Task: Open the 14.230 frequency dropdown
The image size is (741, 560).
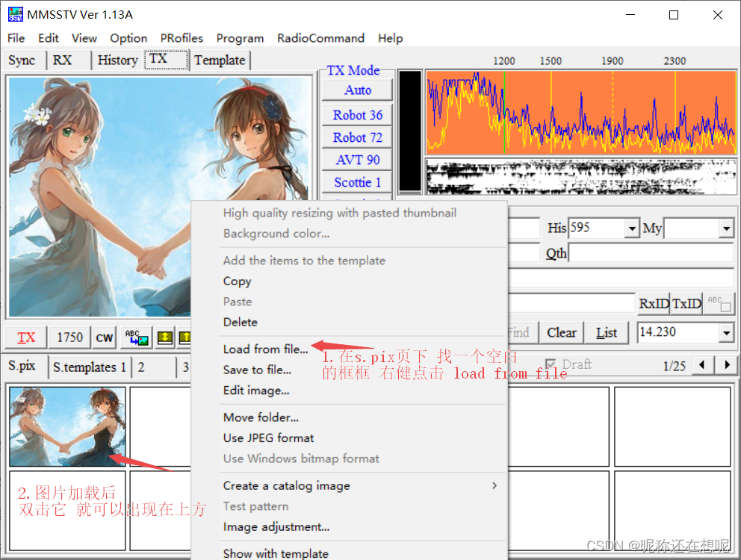Action: [726, 333]
